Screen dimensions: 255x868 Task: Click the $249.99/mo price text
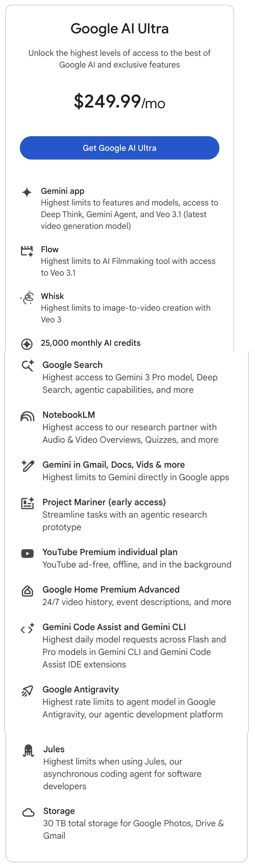pos(119,101)
